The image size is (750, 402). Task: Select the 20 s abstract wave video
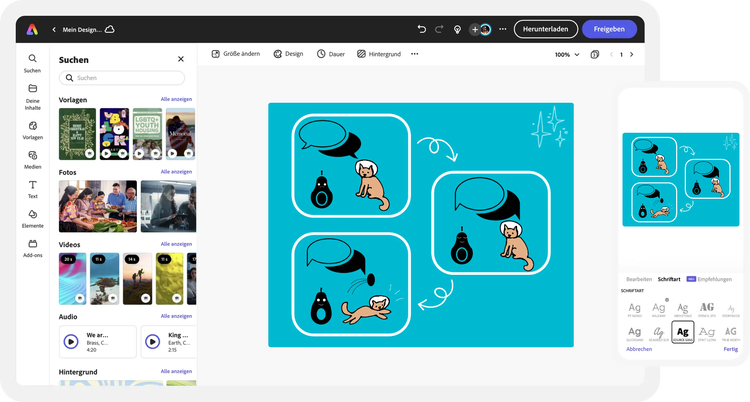click(x=73, y=279)
